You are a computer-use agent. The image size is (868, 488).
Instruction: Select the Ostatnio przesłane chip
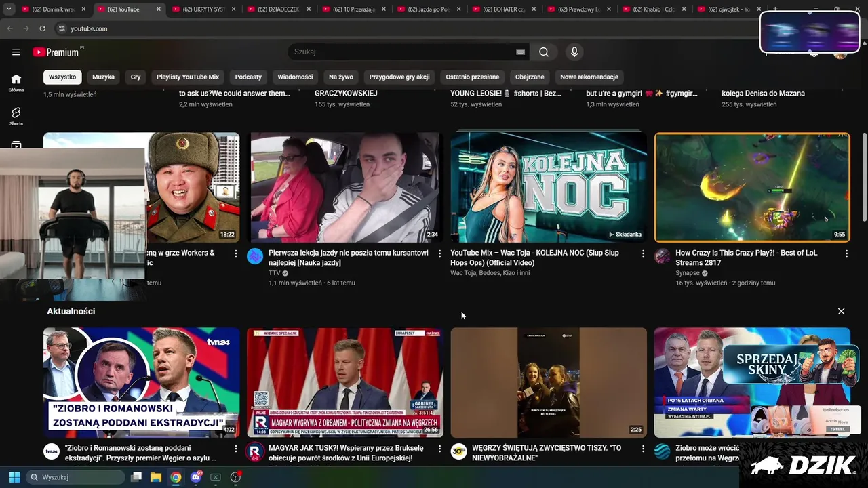pyautogui.click(x=472, y=77)
